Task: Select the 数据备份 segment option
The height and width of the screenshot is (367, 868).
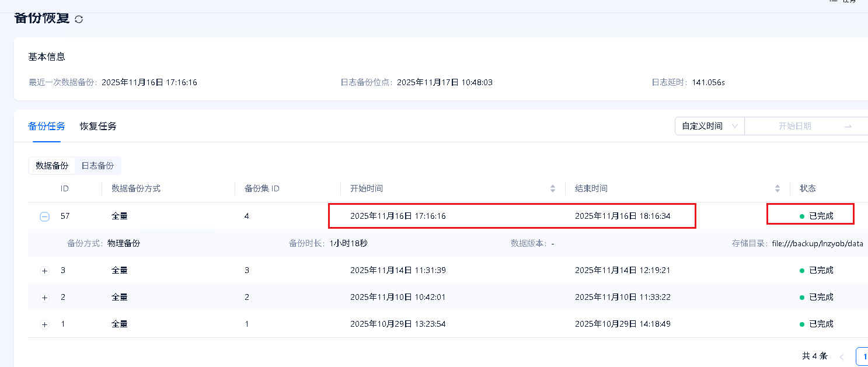Action: (x=52, y=166)
